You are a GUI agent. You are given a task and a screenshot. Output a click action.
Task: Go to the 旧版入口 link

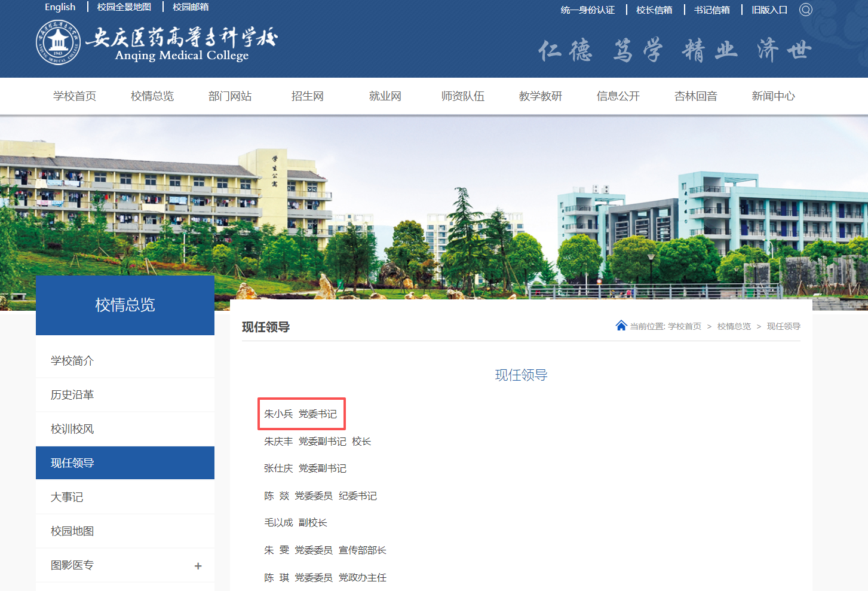769,10
